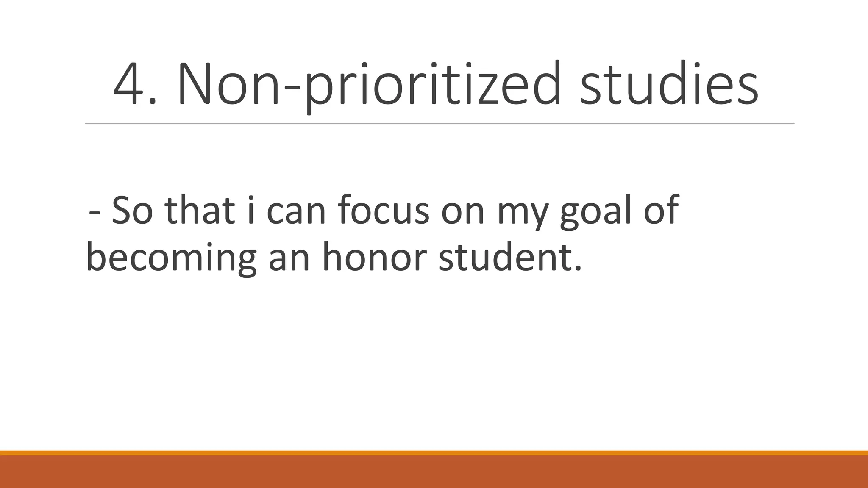Click the word "So" in the body text
The width and height of the screenshot is (868, 488).
coord(132,211)
